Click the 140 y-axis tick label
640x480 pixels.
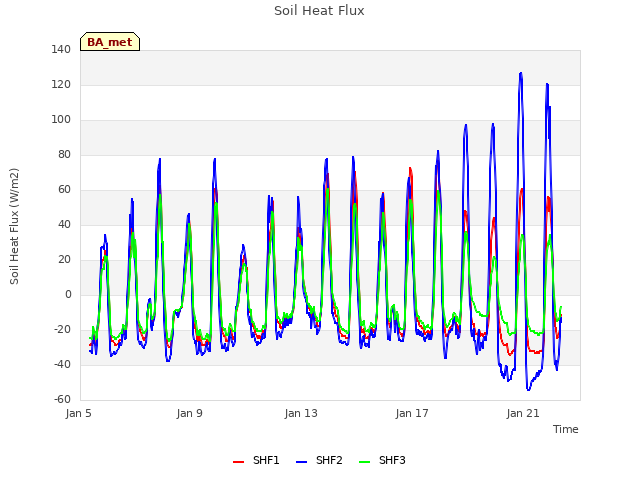[61, 49]
